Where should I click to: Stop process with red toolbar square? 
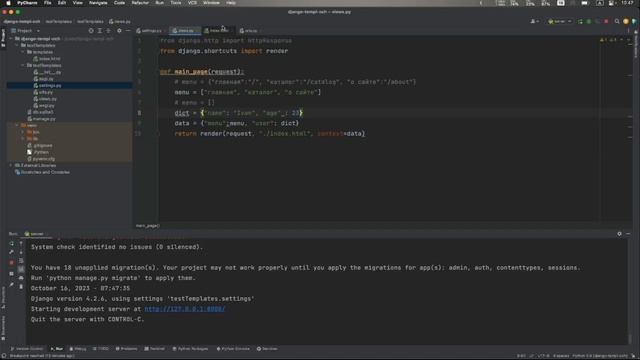[x=606, y=21]
